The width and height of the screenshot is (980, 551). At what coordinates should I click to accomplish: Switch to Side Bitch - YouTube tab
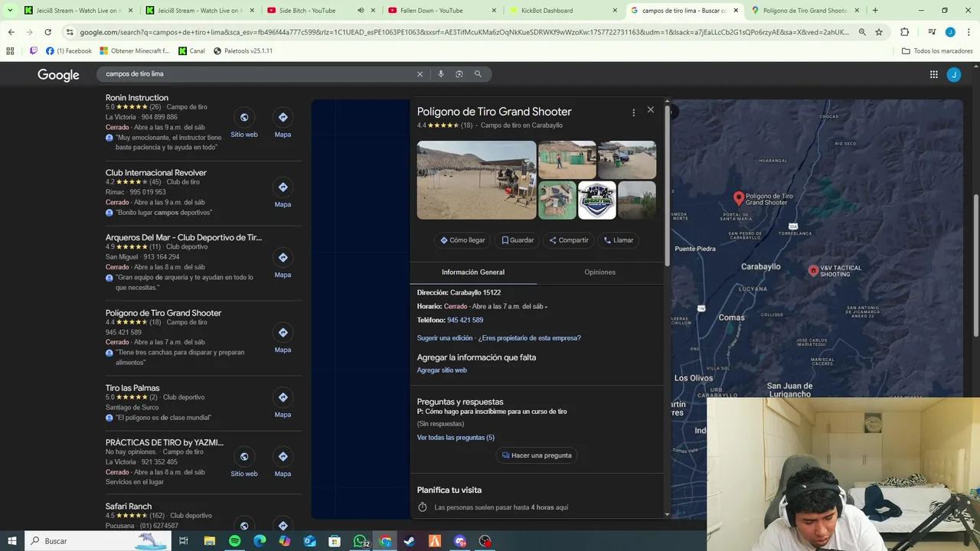(307, 11)
